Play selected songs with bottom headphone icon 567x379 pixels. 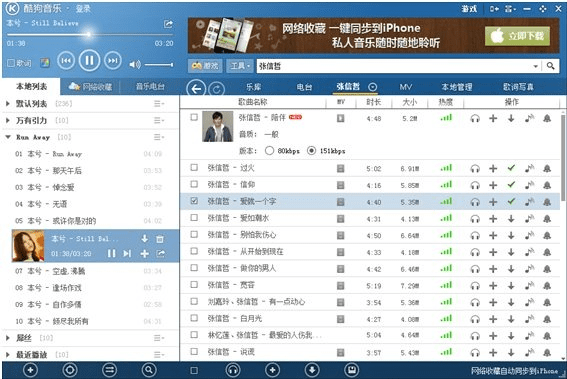[x=233, y=370]
